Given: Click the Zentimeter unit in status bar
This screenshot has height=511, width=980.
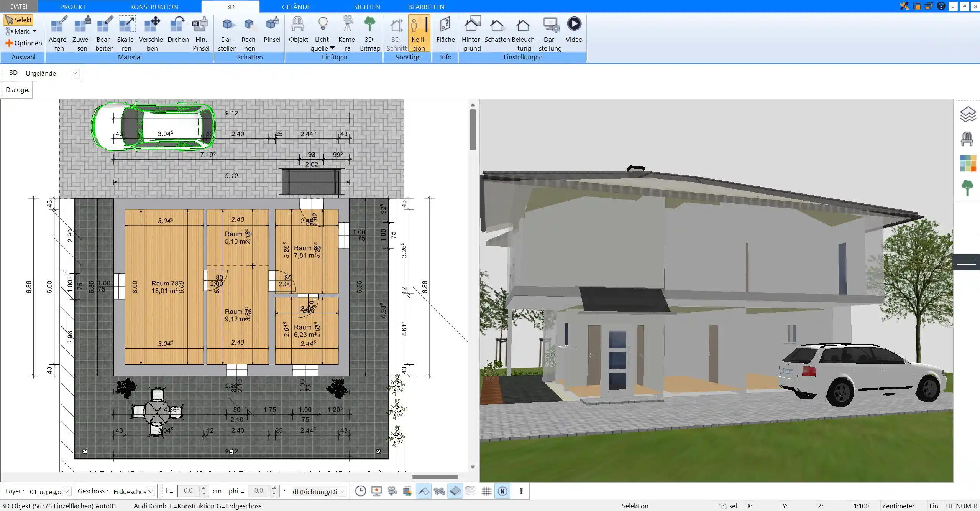Looking at the screenshot, I should pyautogui.click(x=898, y=506).
